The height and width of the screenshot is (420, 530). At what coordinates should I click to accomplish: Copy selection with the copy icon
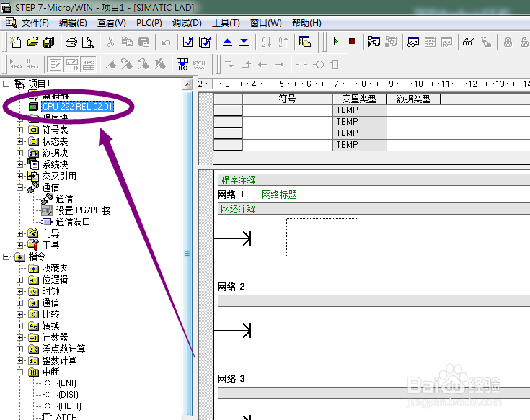point(127,42)
